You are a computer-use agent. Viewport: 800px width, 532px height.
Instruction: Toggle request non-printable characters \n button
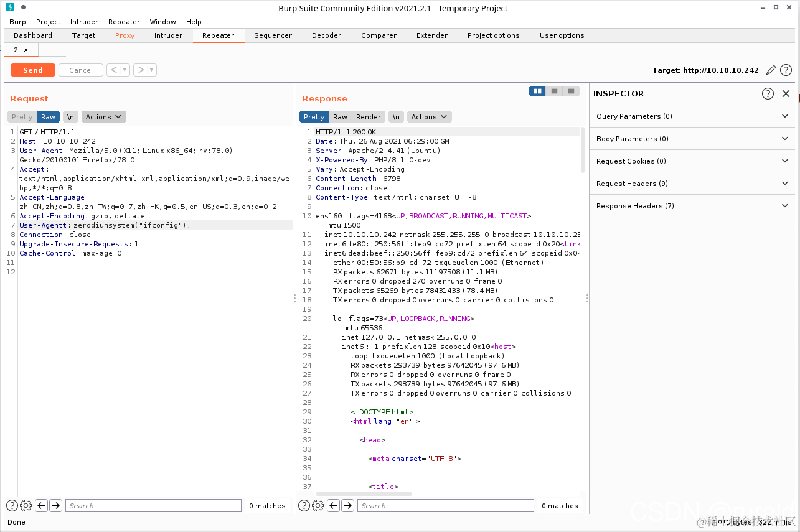pos(70,116)
